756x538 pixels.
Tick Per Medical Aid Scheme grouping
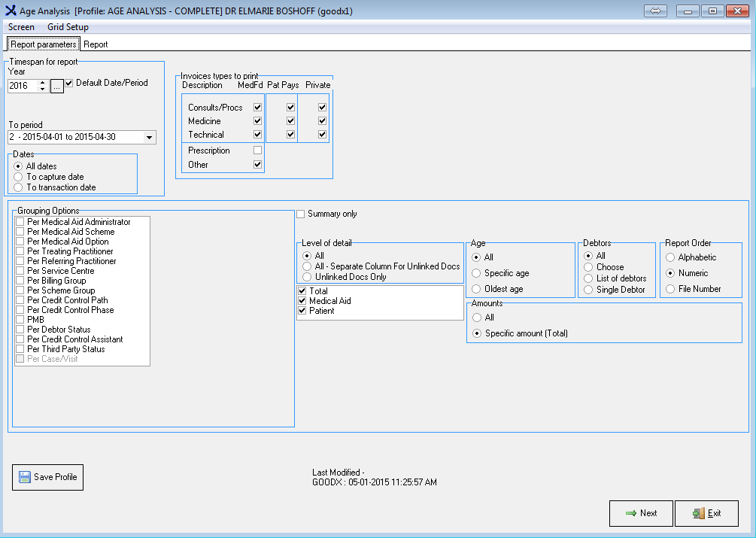(20, 232)
